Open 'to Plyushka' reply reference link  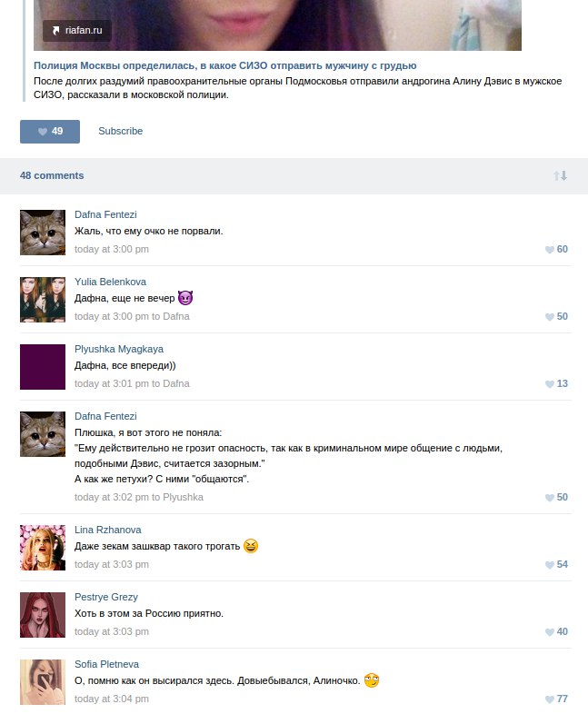(177, 497)
